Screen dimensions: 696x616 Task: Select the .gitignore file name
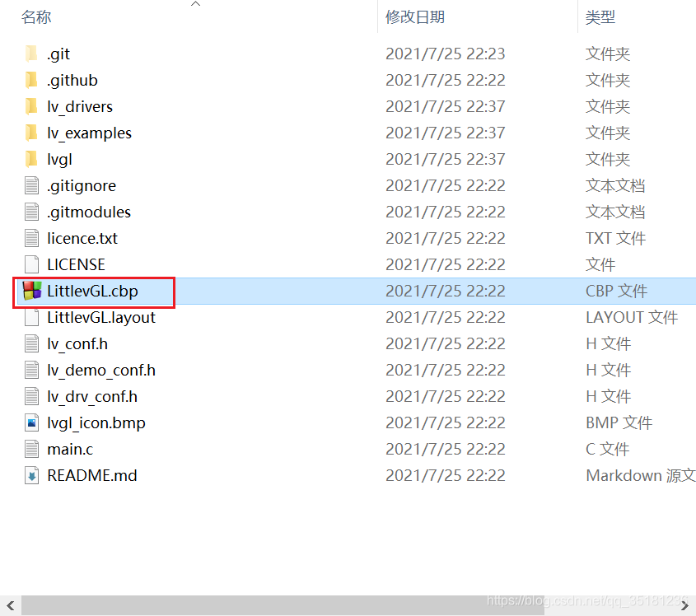coord(82,186)
